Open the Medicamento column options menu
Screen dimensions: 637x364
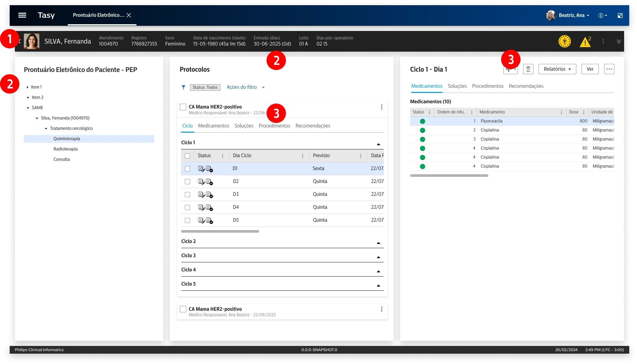tap(561, 112)
